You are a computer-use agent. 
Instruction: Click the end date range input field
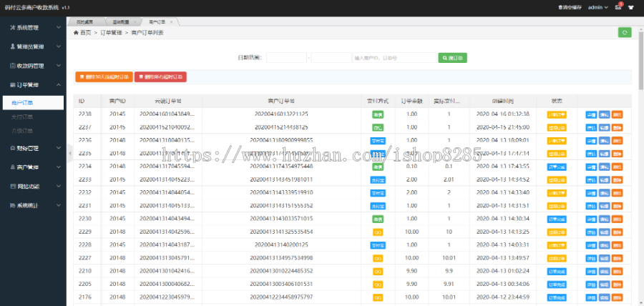click(x=331, y=58)
